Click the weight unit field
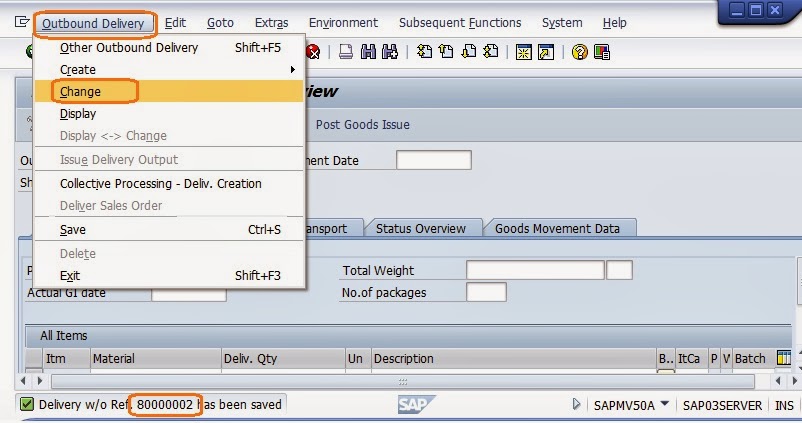802x423 pixels. coord(619,270)
